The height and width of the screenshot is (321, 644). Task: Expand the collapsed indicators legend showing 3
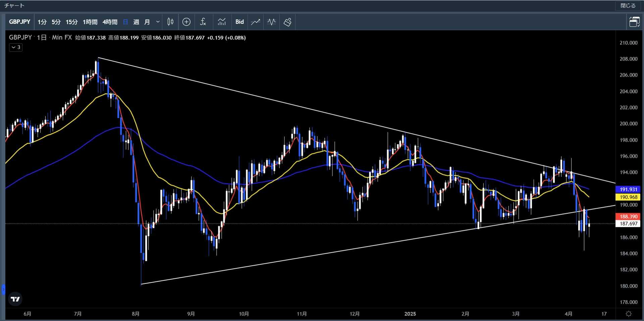pos(16,47)
